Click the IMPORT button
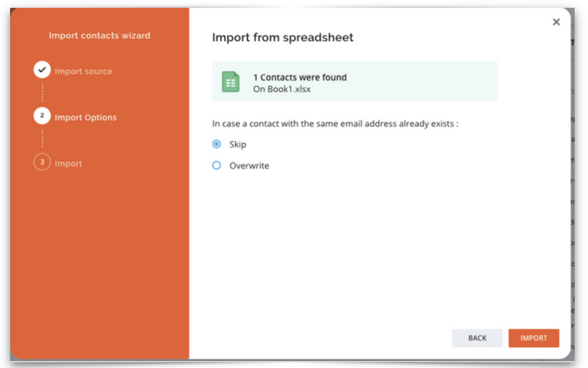The height and width of the screenshot is (368, 588). pos(534,338)
